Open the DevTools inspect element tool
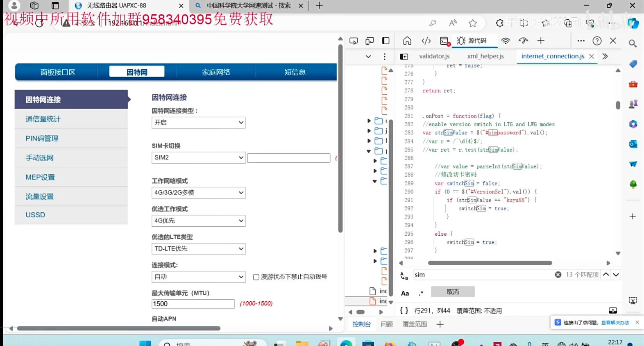 354,41
